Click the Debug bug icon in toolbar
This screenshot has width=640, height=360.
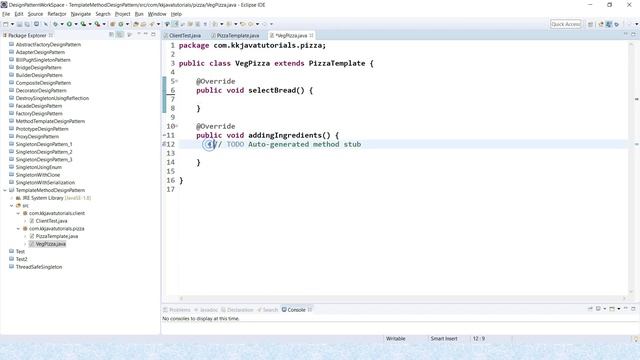tap(55, 24)
